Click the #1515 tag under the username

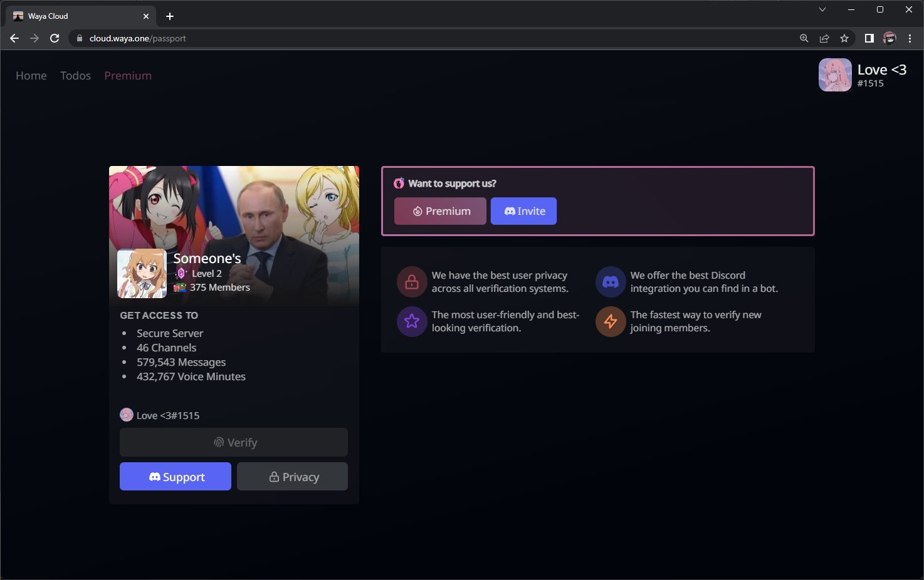point(871,83)
